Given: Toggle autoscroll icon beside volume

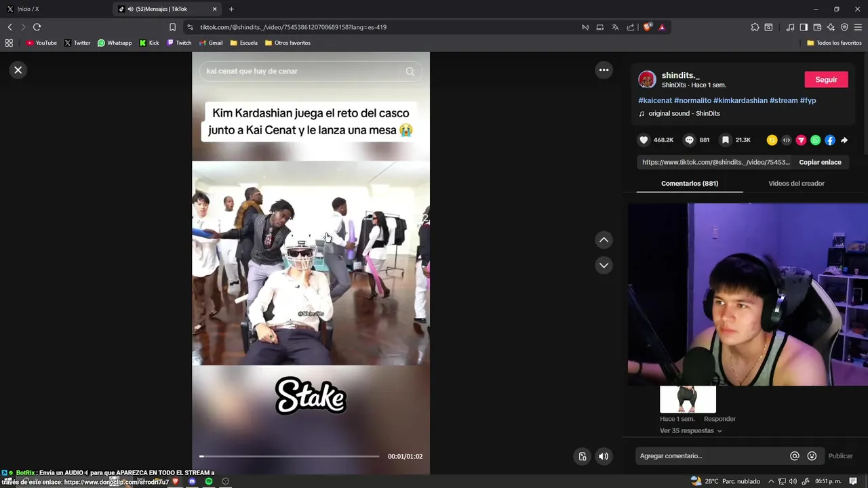Looking at the screenshot, I should pyautogui.click(x=582, y=456).
